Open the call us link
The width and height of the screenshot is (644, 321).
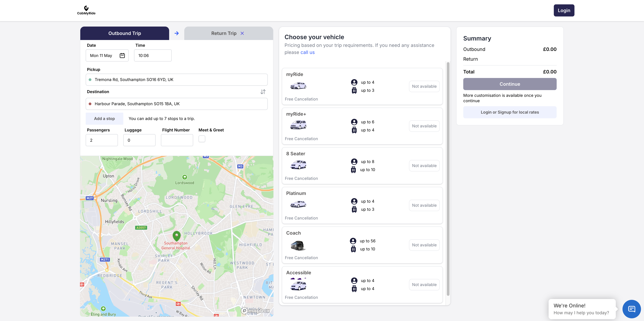[308, 52]
